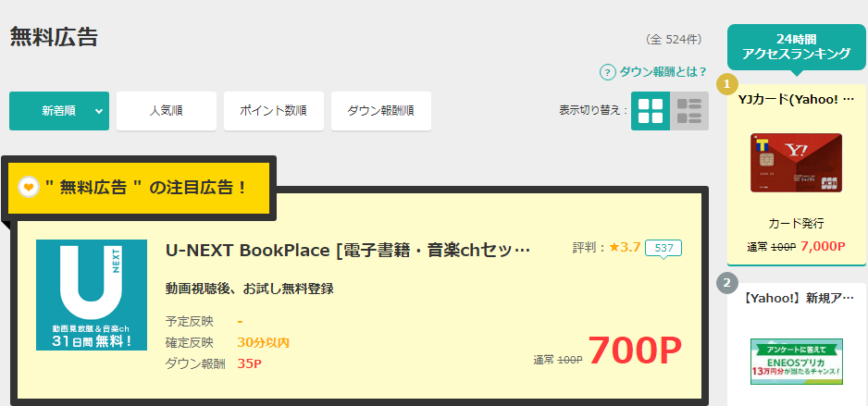This screenshot has width=868, height=406.
Task: Click the rank 1 gold badge
Action: tap(726, 85)
